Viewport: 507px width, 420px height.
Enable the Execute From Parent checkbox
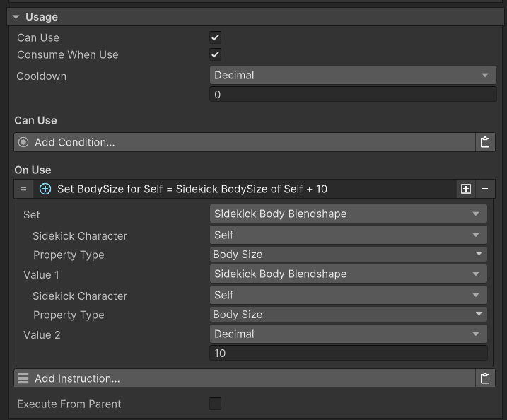click(216, 404)
